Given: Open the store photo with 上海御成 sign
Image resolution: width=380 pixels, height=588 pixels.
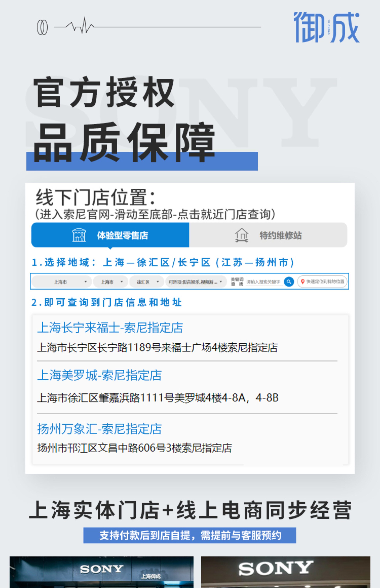Looking at the screenshot, I should coord(102,572).
